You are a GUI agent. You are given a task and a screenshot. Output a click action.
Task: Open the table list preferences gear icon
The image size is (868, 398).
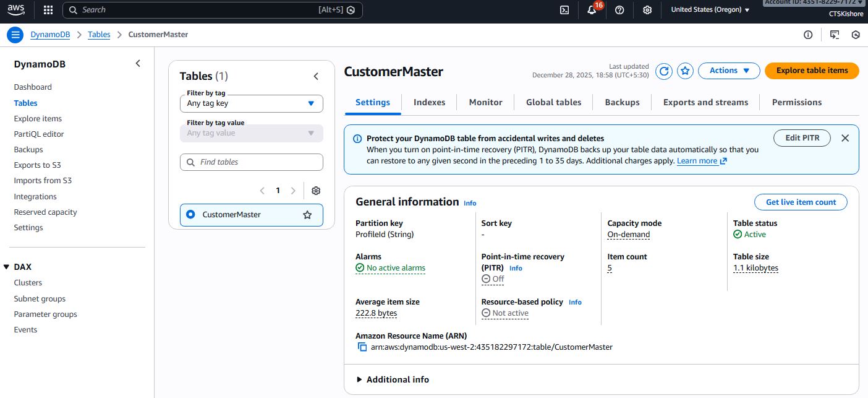(x=316, y=191)
